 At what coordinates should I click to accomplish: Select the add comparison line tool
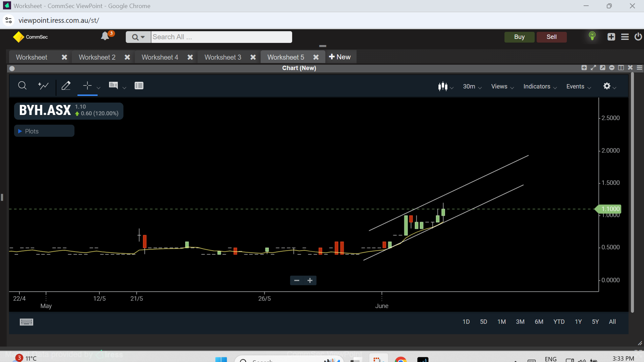point(43,86)
